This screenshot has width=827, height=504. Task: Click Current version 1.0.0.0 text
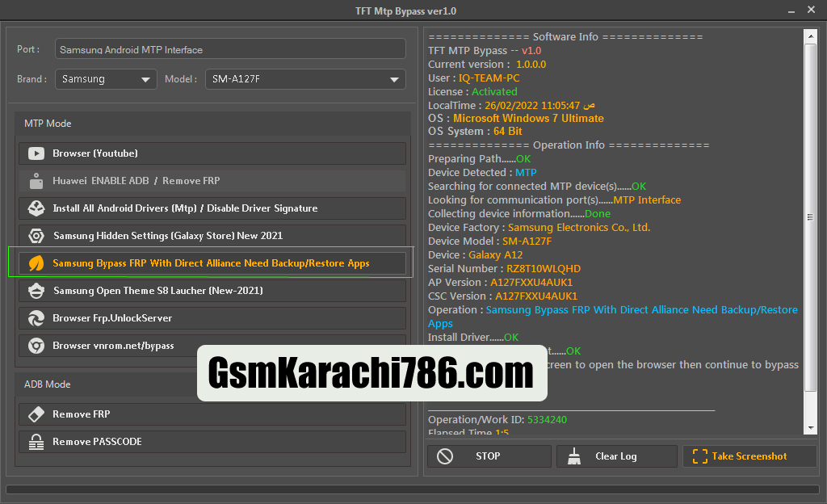(x=487, y=65)
